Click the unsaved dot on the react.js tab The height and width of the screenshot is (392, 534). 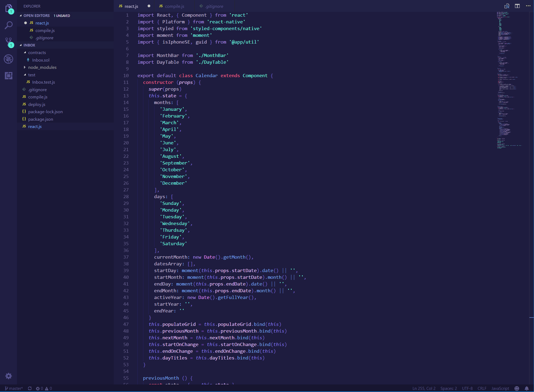tap(149, 6)
